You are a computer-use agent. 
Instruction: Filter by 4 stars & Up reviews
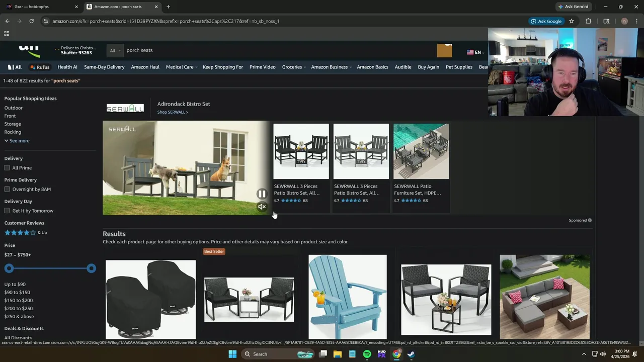[x=26, y=233]
